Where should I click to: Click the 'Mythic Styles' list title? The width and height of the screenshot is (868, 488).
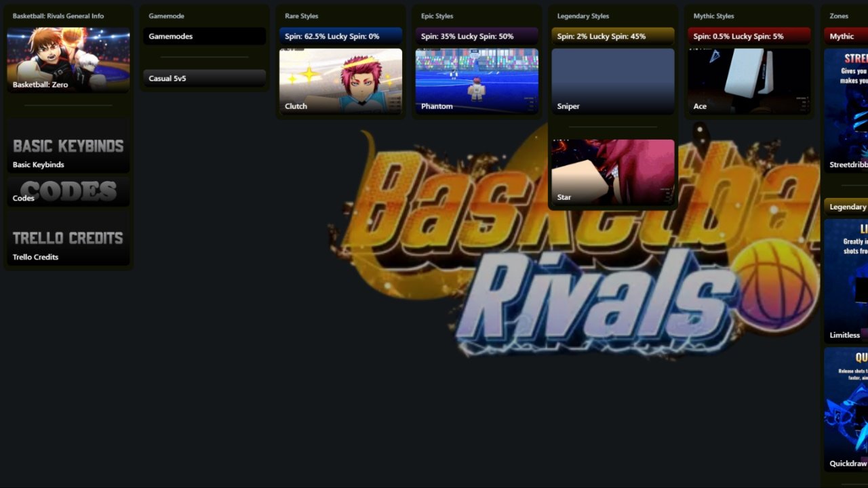click(x=714, y=16)
